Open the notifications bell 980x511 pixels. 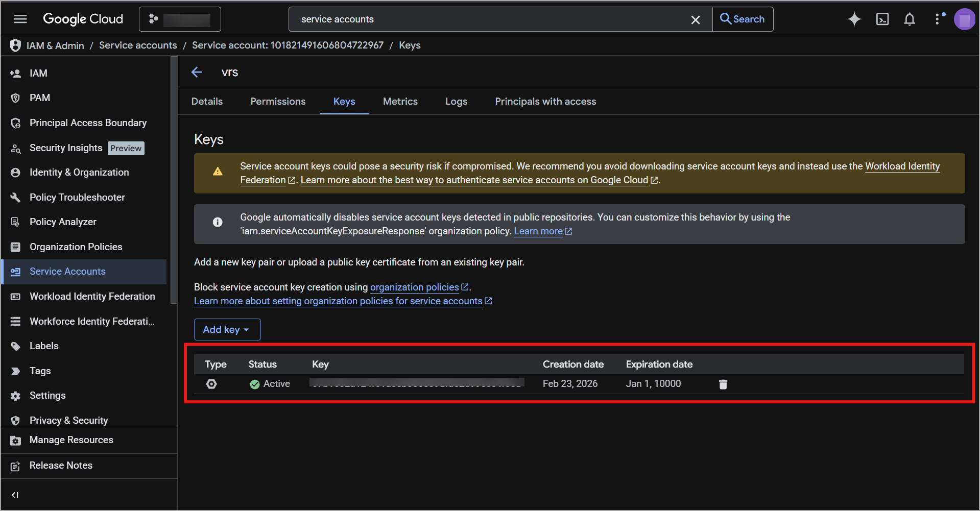[x=909, y=19]
